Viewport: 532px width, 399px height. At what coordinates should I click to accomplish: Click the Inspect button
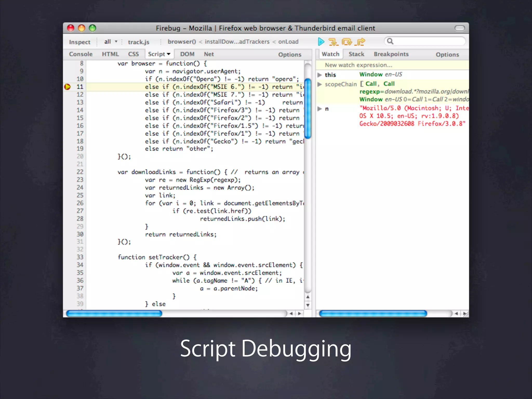79,42
